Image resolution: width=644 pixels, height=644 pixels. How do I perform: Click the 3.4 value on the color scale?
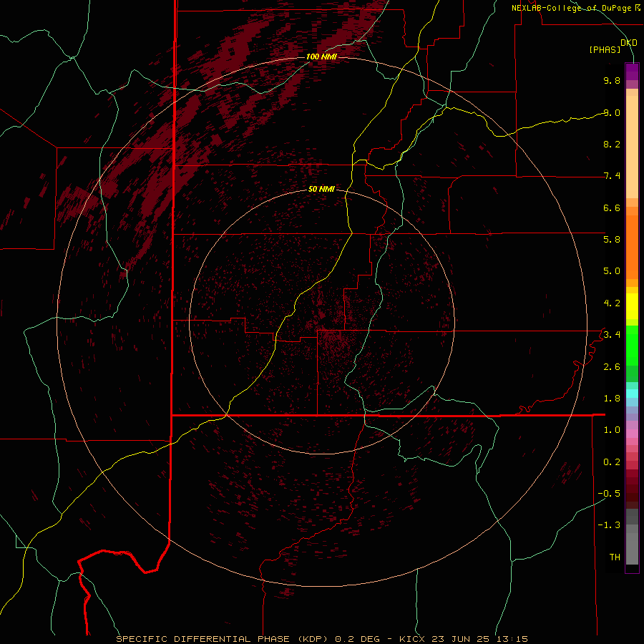[612, 334]
